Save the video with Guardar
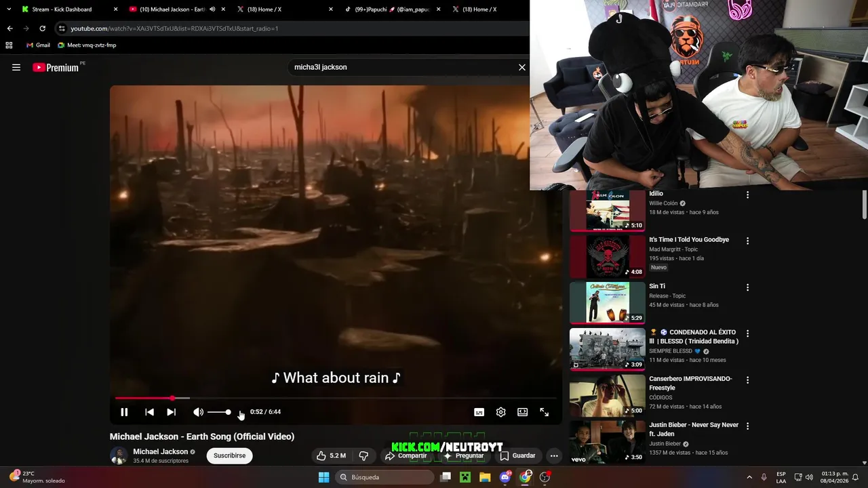The width and height of the screenshot is (868, 488). tap(518, 455)
